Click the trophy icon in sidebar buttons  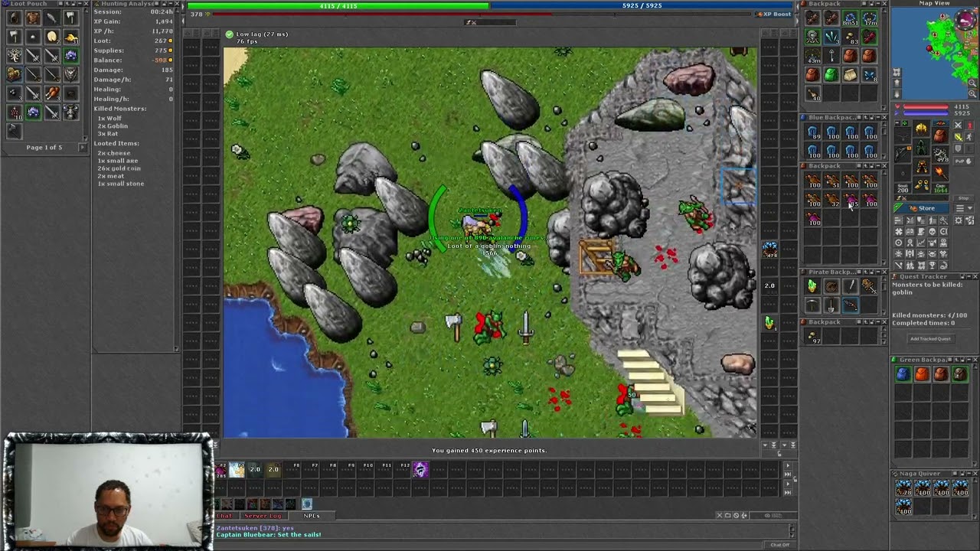tap(932, 265)
